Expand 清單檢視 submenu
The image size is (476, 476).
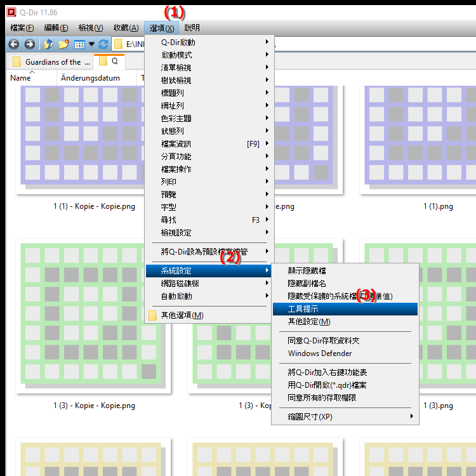tap(209, 68)
